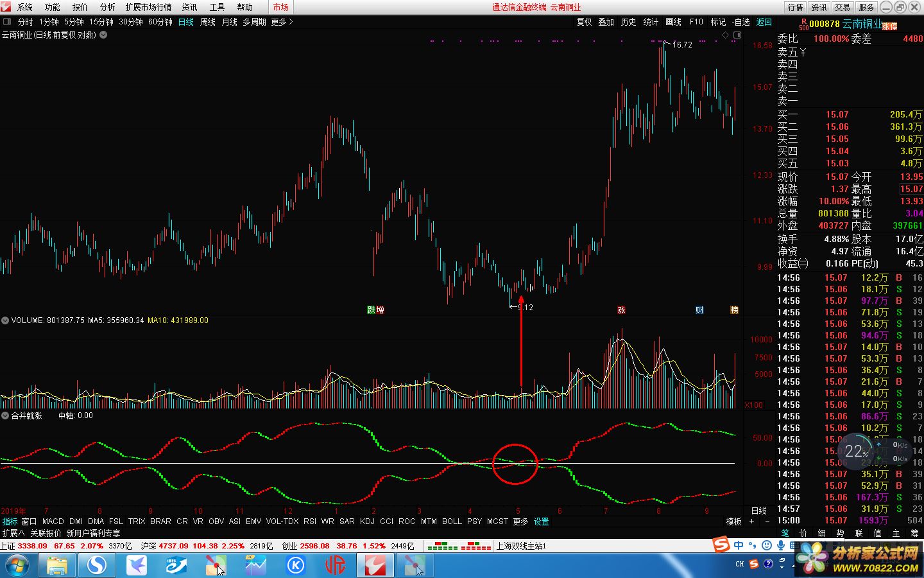Open the 复权 toolbar option

pos(584,22)
